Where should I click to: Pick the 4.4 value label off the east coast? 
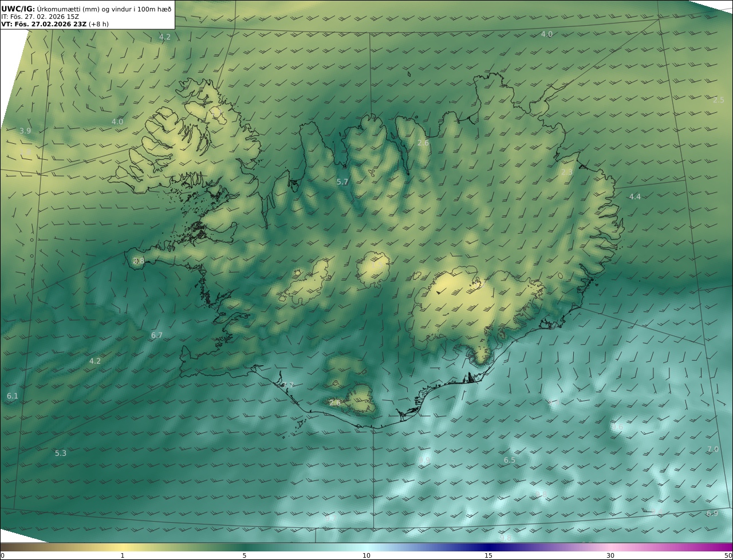pyautogui.click(x=635, y=196)
